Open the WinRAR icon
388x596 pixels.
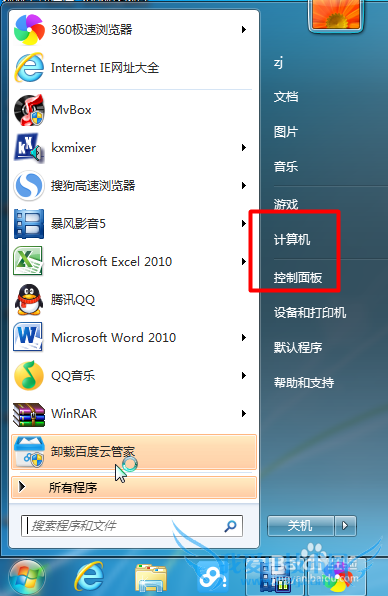tap(29, 414)
